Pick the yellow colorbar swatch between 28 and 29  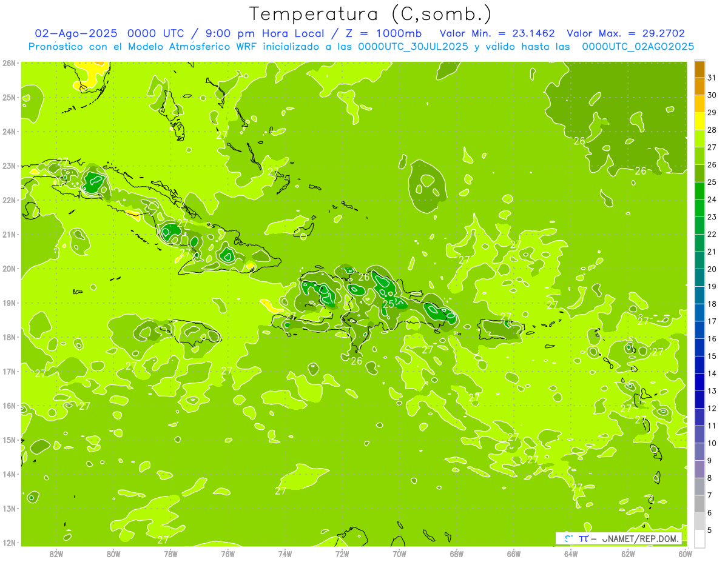click(699, 121)
